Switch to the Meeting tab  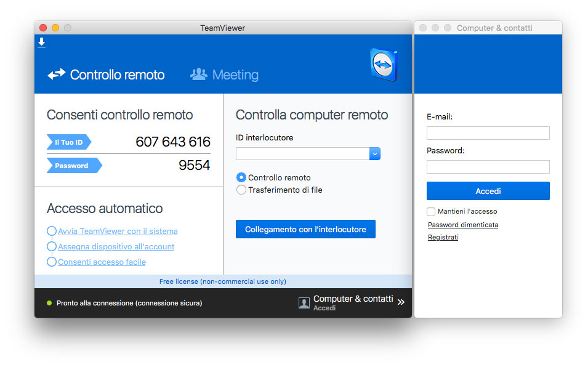224,75
